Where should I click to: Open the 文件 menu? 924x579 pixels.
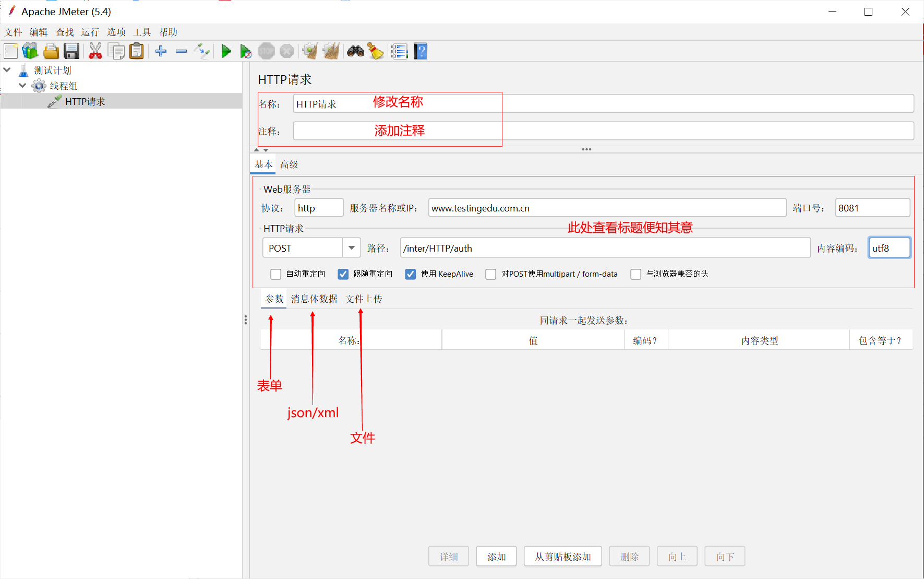(14, 32)
